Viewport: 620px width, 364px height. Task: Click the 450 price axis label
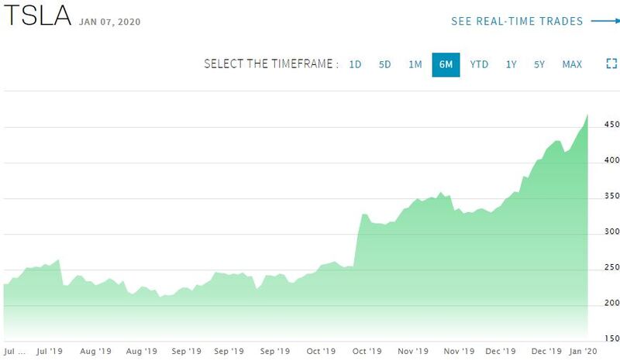611,125
